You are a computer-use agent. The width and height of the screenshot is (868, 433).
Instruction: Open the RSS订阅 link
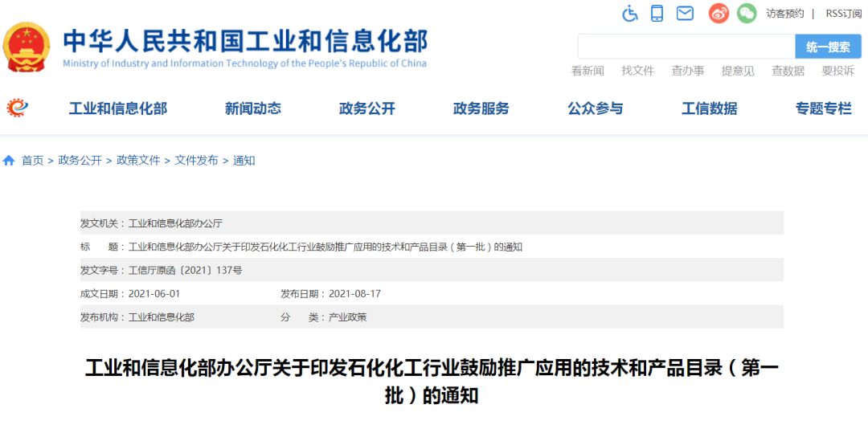tap(844, 14)
